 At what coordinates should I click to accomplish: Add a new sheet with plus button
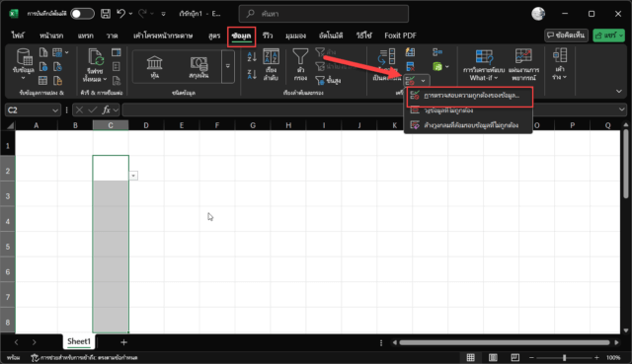123,342
